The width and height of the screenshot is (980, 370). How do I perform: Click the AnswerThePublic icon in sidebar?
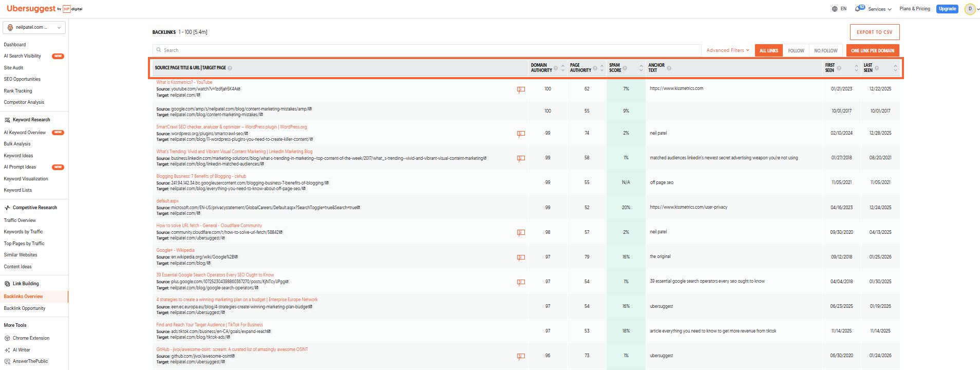tap(7, 362)
